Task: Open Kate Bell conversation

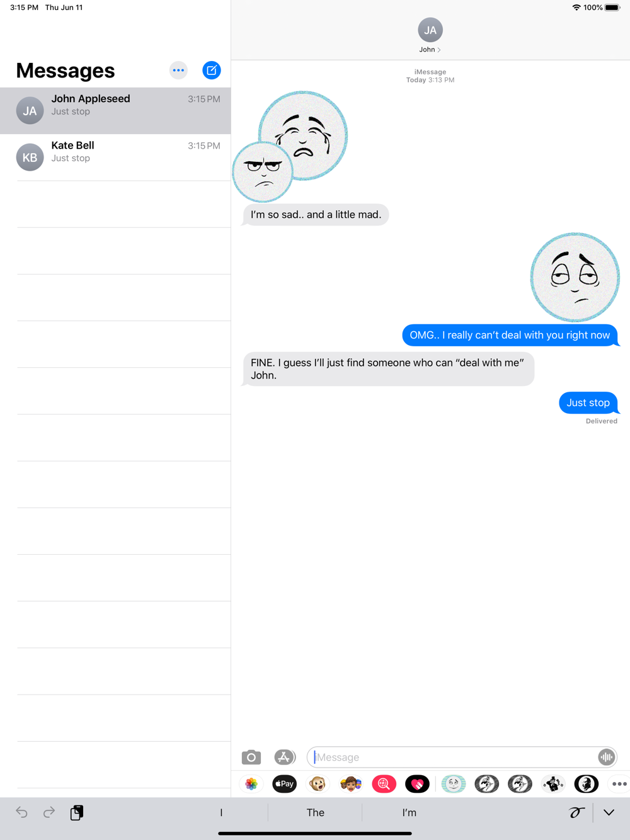Action: tap(115, 157)
